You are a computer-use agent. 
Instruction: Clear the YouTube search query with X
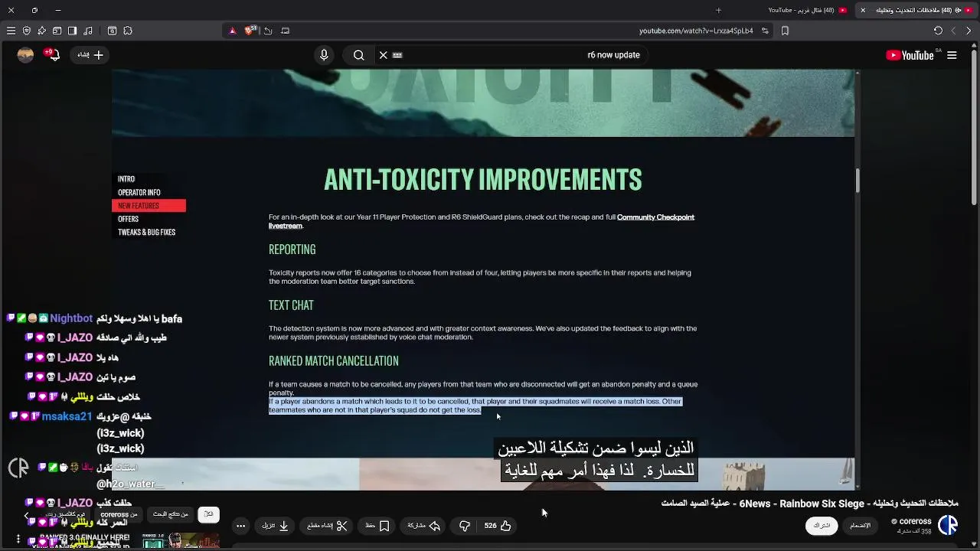[383, 55]
